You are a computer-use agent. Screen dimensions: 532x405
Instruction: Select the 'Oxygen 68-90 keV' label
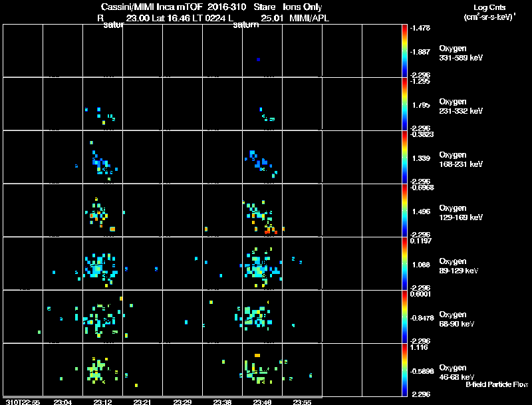[x=457, y=319]
